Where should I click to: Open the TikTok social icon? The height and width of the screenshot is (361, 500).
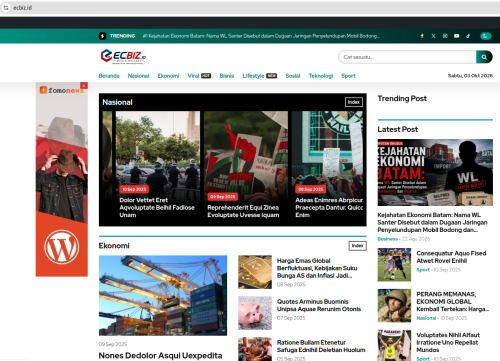click(468, 36)
